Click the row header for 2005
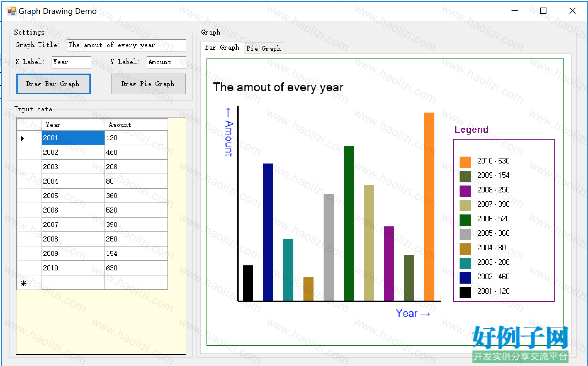 [x=29, y=196]
